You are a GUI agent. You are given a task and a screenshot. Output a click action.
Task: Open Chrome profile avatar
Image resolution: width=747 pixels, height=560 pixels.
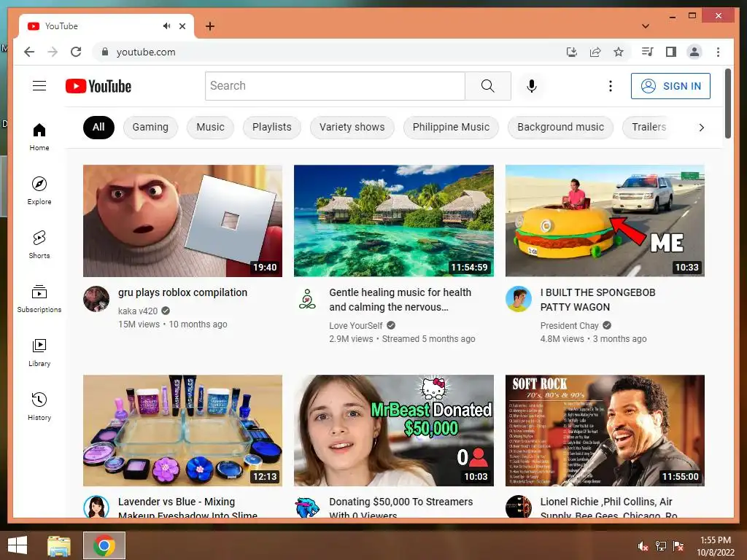click(694, 52)
